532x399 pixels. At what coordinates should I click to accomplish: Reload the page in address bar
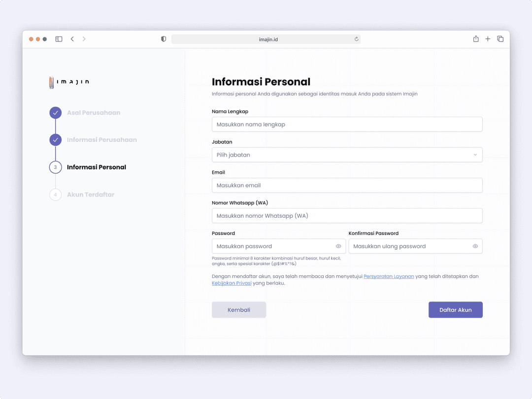click(x=356, y=39)
